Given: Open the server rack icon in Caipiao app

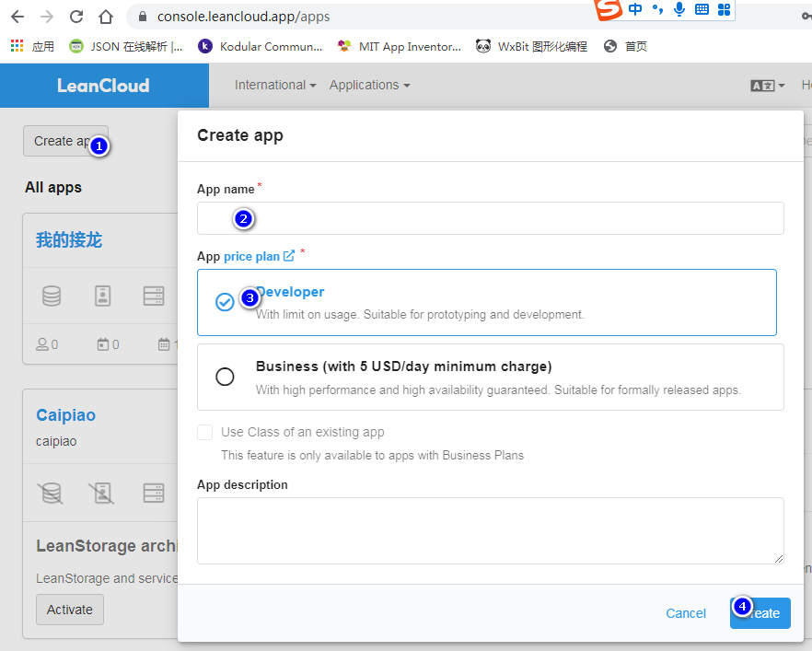Looking at the screenshot, I should pos(153,493).
